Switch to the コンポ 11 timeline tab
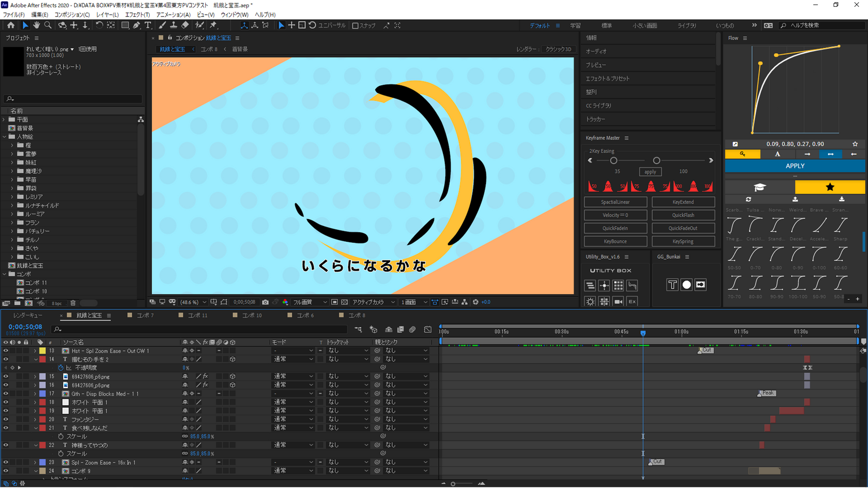This screenshot has width=868, height=488. click(197, 315)
